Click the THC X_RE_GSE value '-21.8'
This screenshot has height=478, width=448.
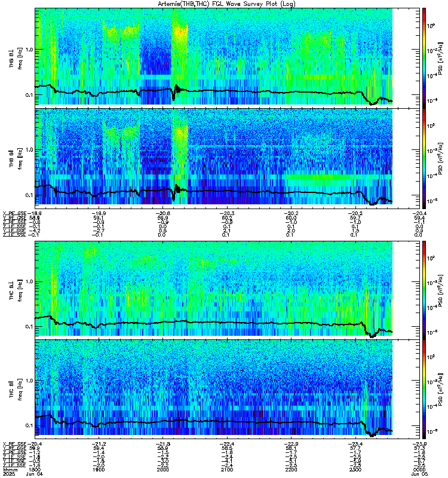click(x=163, y=444)
